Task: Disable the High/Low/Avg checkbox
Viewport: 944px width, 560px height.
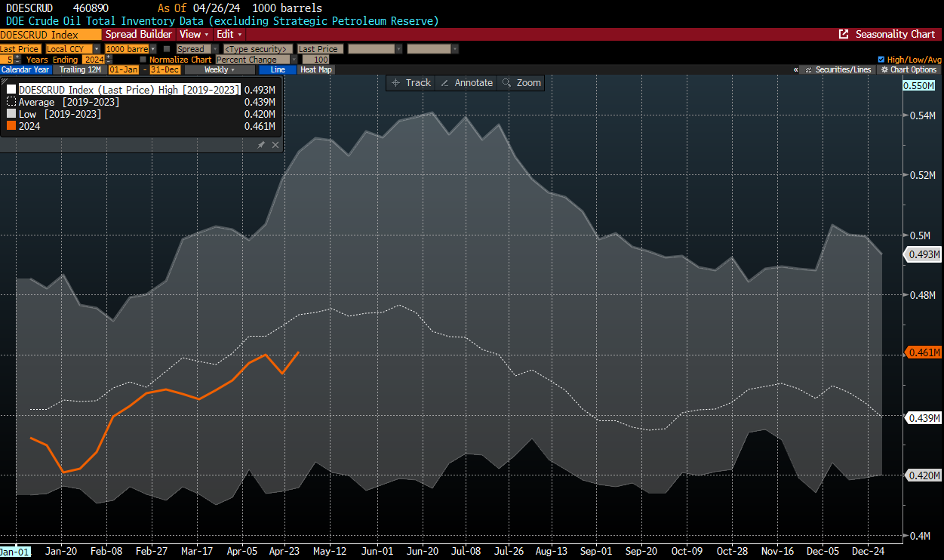Action: click(881, 60)
